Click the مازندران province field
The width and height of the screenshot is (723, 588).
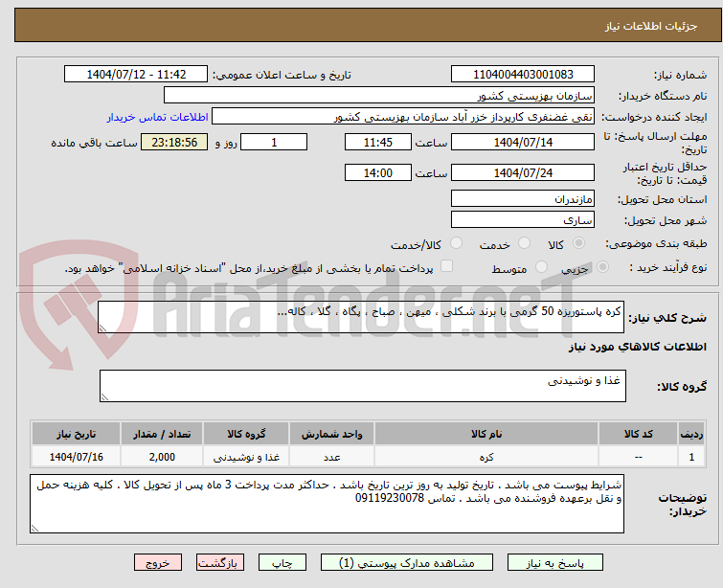click(523, 199)
